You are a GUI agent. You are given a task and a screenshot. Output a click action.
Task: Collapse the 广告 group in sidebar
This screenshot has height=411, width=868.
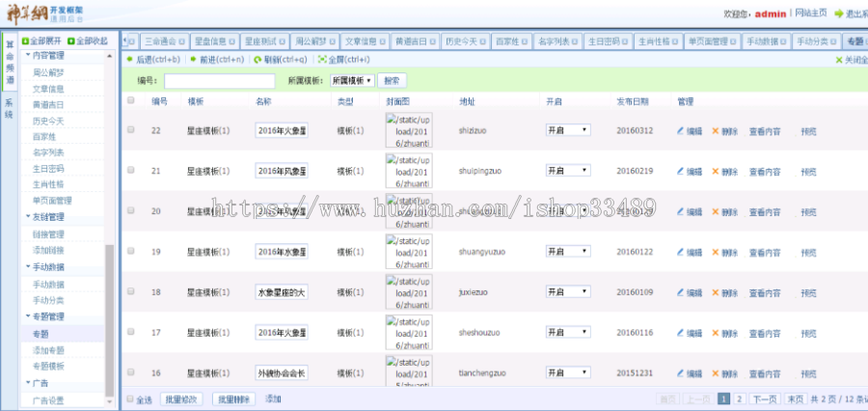tap(28, 383)
